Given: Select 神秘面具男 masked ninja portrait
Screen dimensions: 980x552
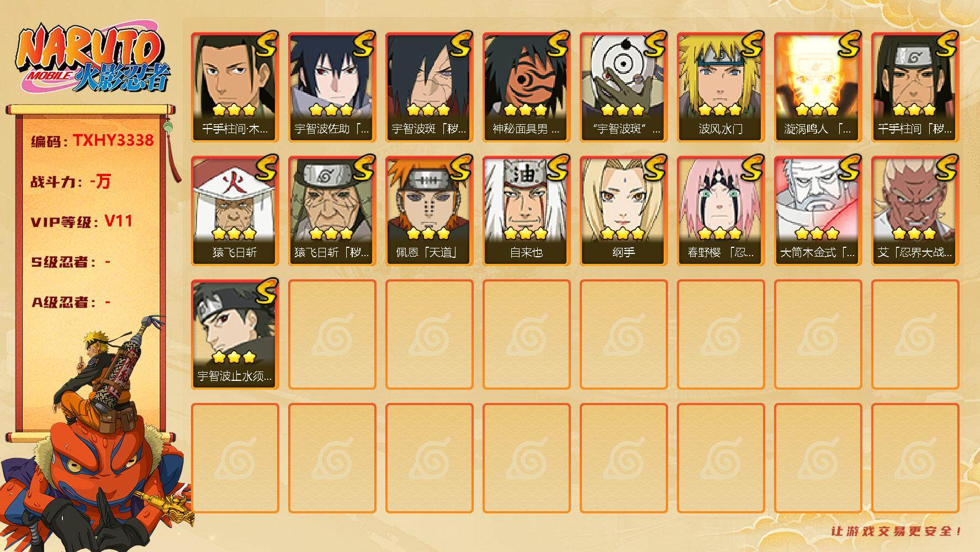Looking at the screenshot, I should [526, 76].
